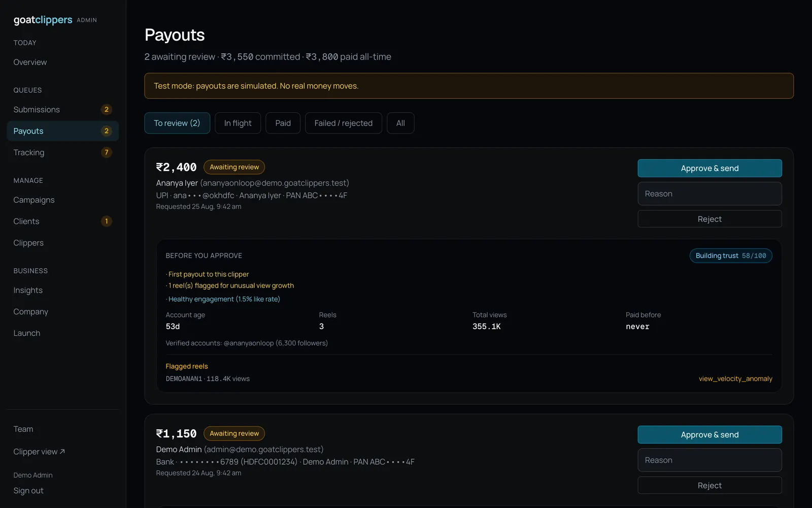Open the Tracking queue

(x=63, y=152)
